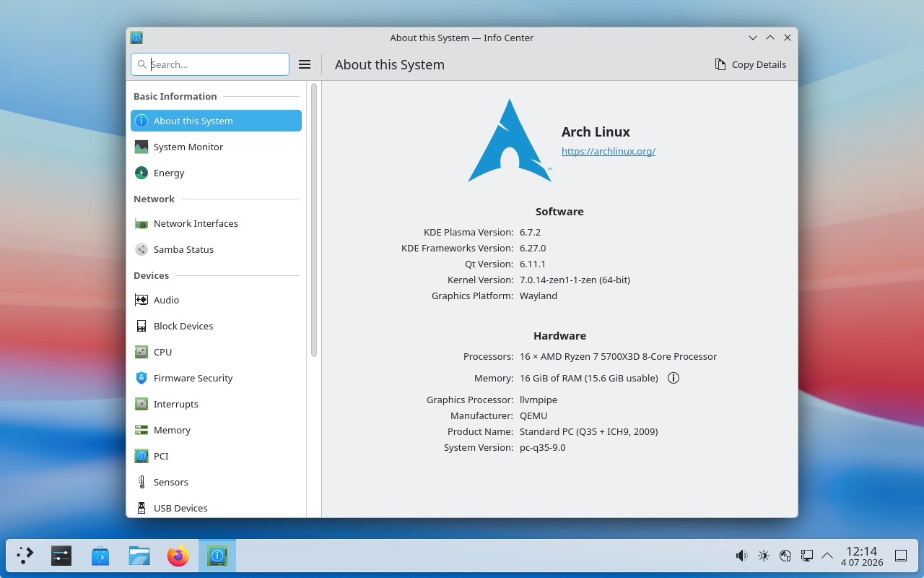Click the Product Name value Standard PC
924x578 pixels.
click(588, 431)
